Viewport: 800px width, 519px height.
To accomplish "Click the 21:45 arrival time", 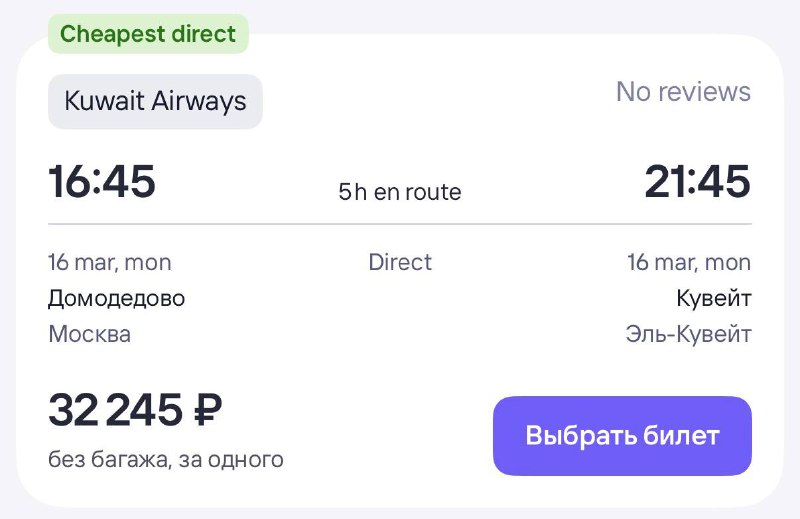I will [697, 182].
